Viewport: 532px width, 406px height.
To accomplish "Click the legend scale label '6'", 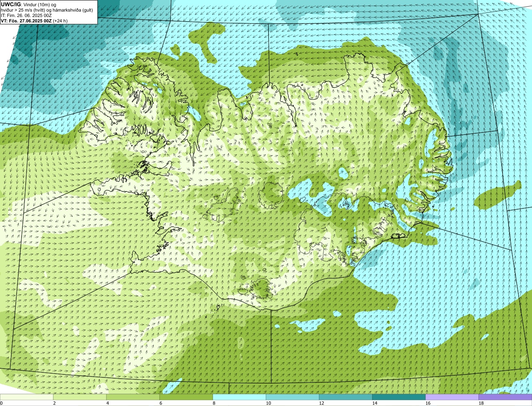I will tap(161, 403).
